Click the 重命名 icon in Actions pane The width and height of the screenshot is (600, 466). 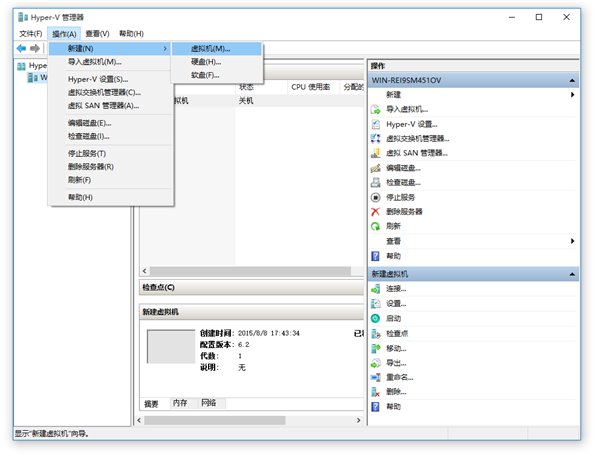(375, 377)
